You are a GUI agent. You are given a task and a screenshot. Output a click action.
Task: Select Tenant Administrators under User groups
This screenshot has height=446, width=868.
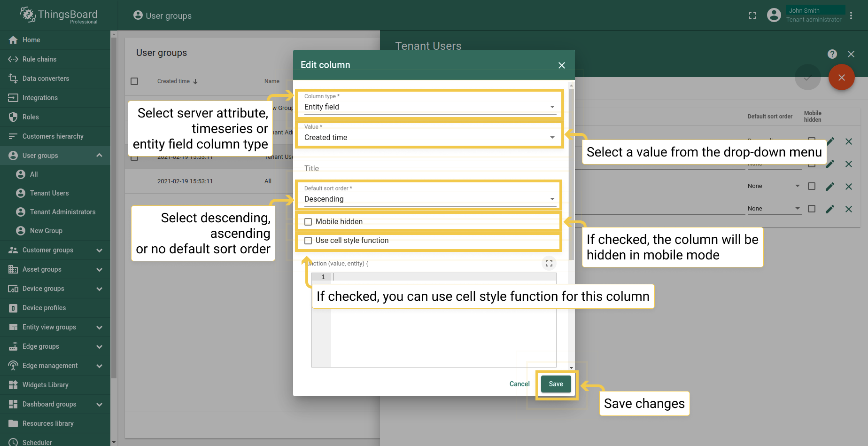pos(62,212)
